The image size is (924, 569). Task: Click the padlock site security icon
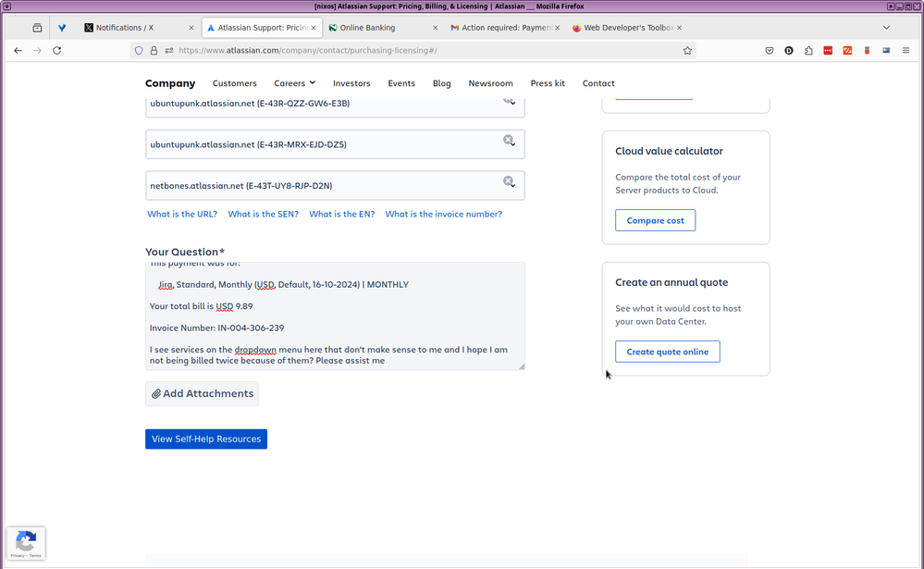[x=154, y=51]
